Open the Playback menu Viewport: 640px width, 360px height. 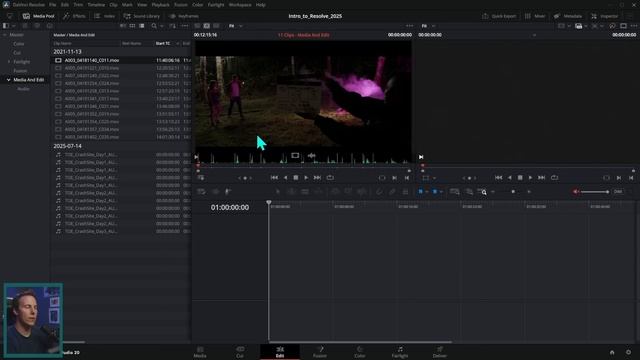click(160, 5)
